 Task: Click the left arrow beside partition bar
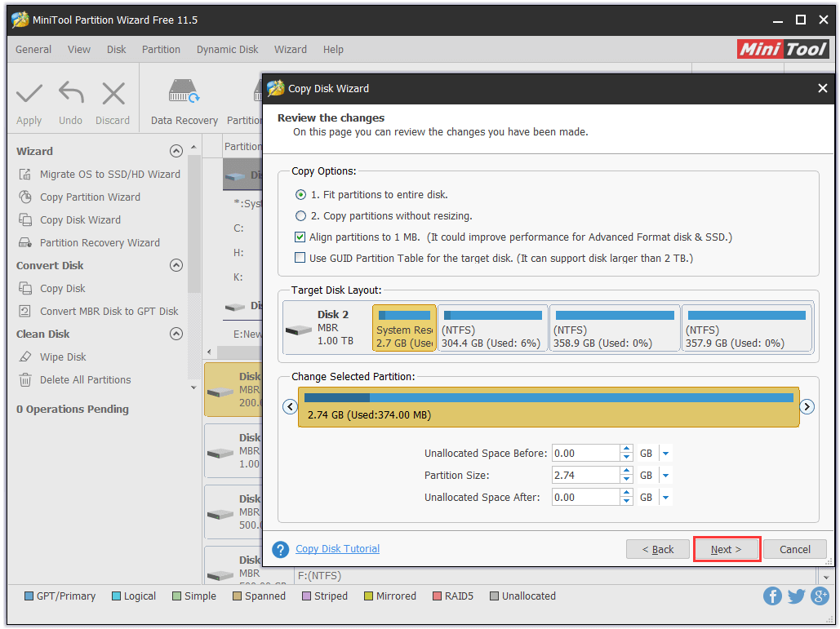[290, 407]
